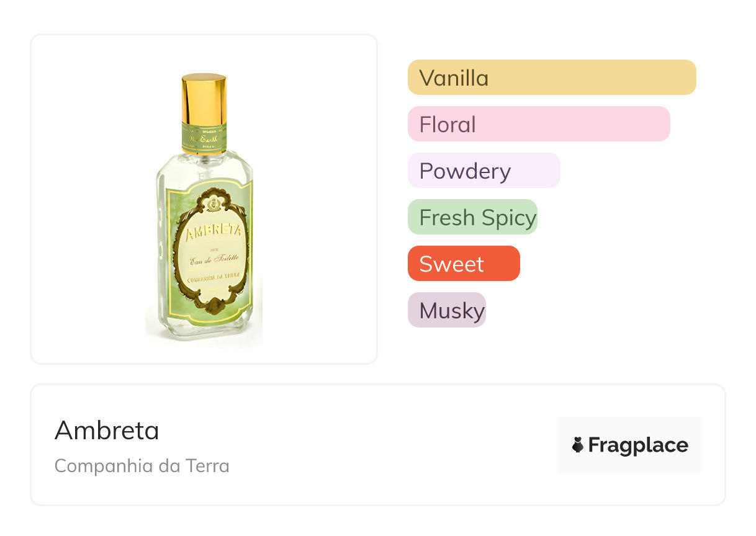Image resolution: width=756 pixels, height=536 pixels.
Task: Click the green neck band on the bottle
Action: 204,137
